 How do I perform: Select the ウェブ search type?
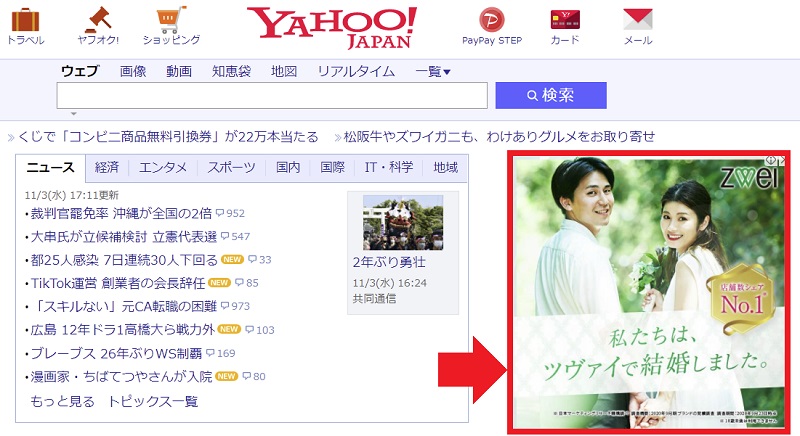click(x=80, y=71)
